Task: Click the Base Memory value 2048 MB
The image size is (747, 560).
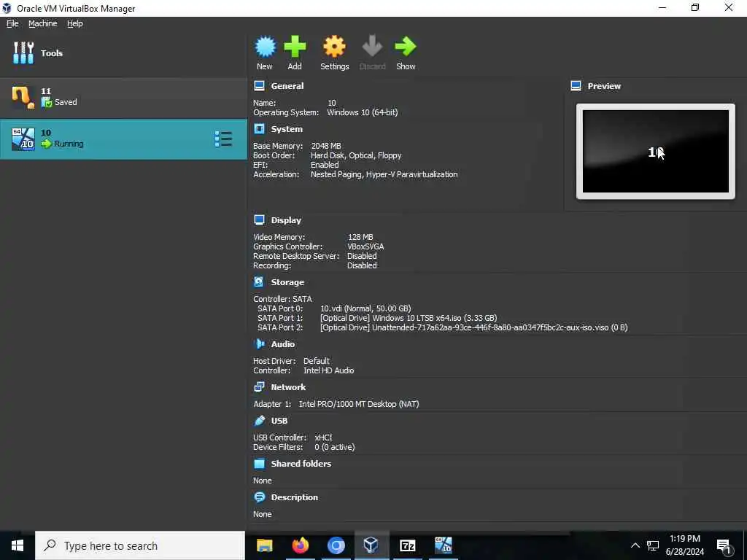Action: [326, 146]
